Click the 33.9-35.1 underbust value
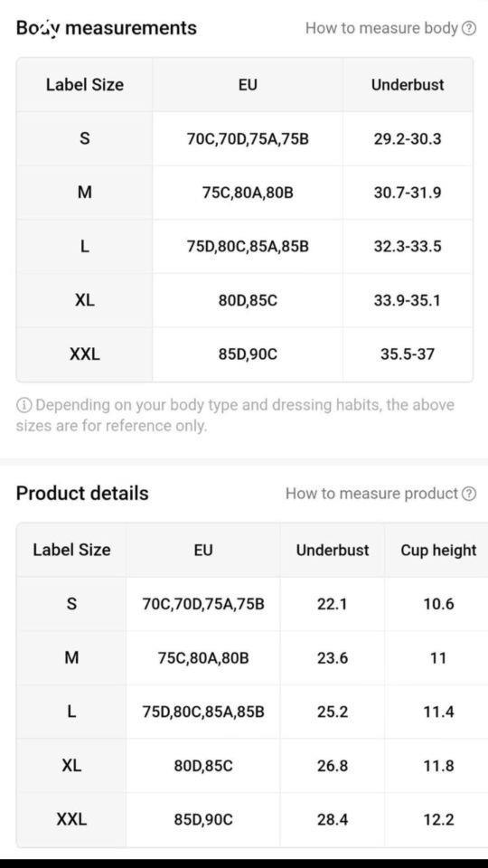The width and height of the screenshot is (488, 868). (x=408, y=300)
